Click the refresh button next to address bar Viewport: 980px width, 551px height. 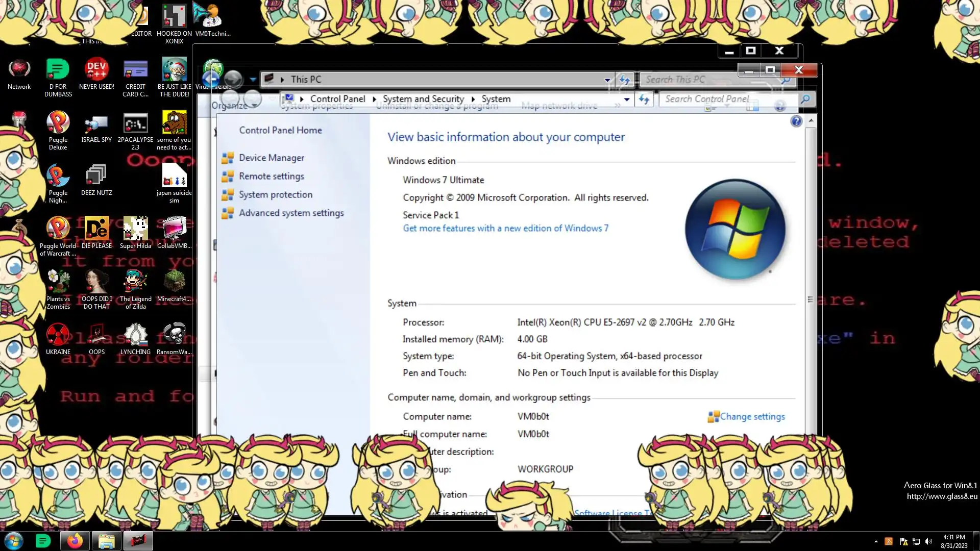pos(644,99)
